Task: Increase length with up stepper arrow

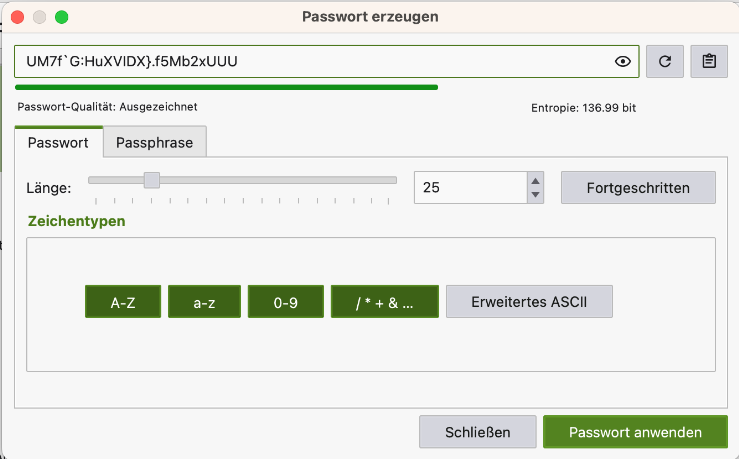Action: pos(536,180)
